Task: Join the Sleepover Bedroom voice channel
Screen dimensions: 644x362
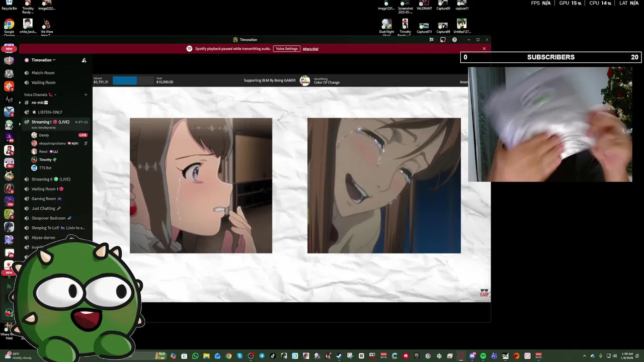Action: 48,218
